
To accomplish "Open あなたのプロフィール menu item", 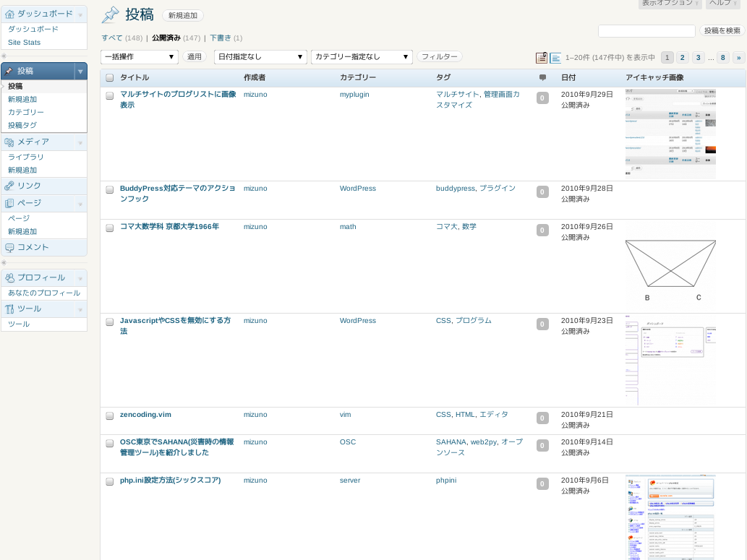I will [44, 293].
